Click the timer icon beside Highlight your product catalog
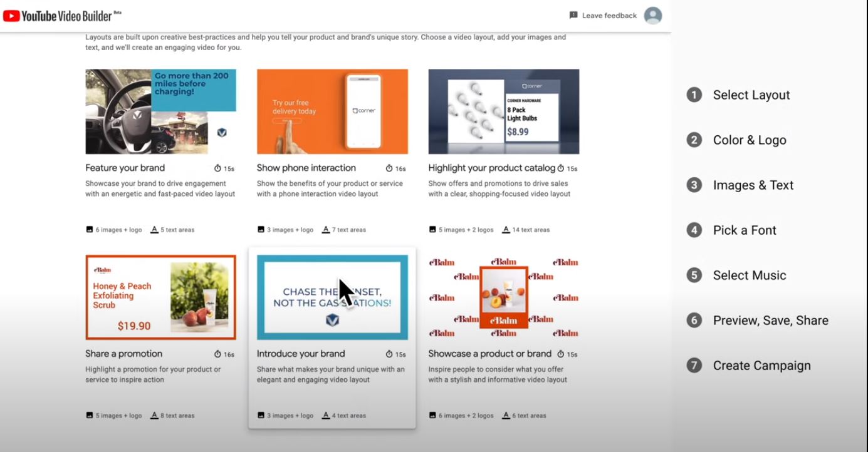Image resolution: width=868 pixels, height=452 pixels. (561, 168)
